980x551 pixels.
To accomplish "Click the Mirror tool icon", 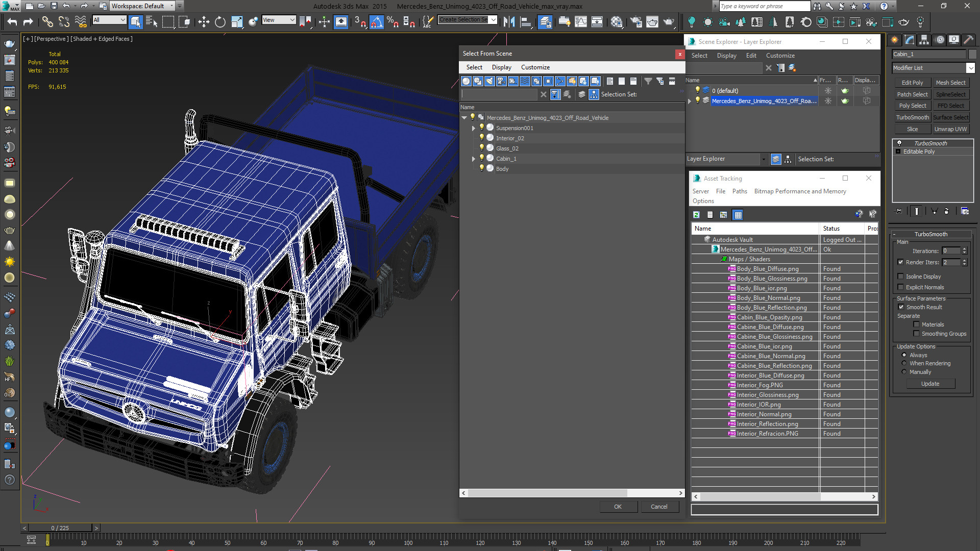I will [x=509, y=21].
